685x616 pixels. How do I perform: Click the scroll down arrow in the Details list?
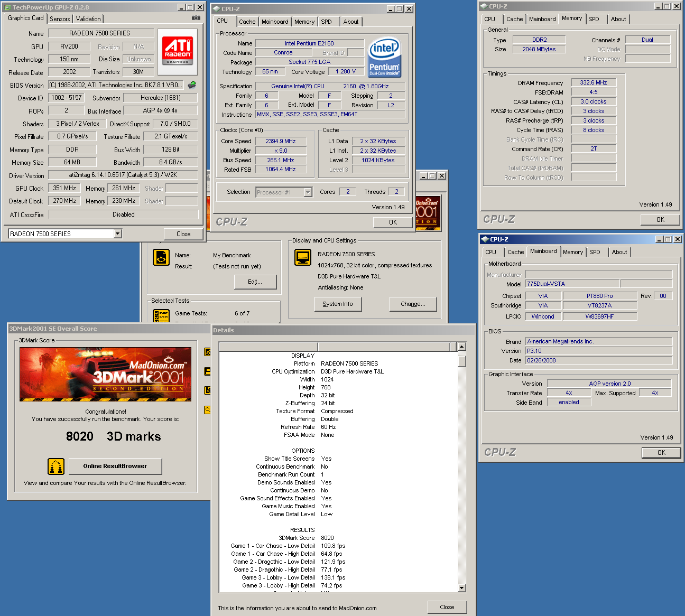tap(461, 588)
